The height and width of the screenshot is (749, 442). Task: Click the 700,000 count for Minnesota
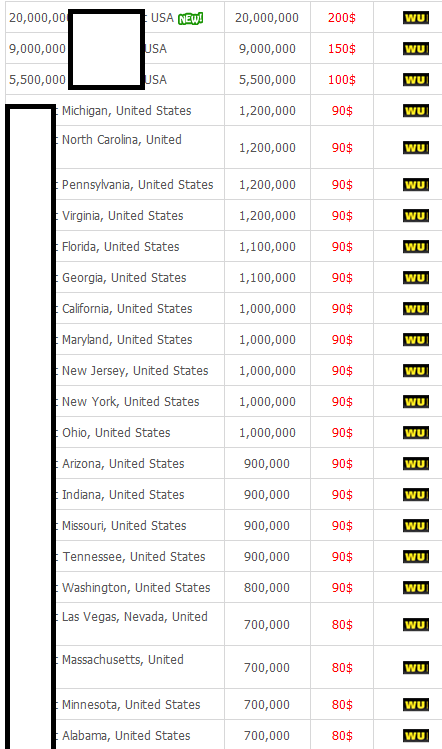[267, 705]
